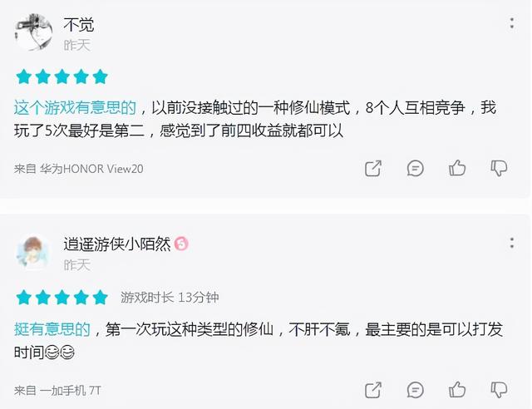
Task: Open highlighted text 这个游戏有意思的
Action: click(75, 107)
